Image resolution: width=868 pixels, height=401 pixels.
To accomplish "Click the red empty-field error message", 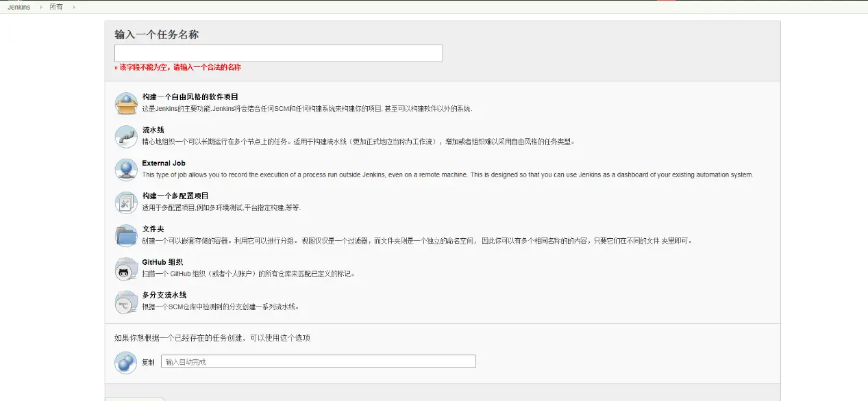I will pyautogui.click(x=177, y=68).
